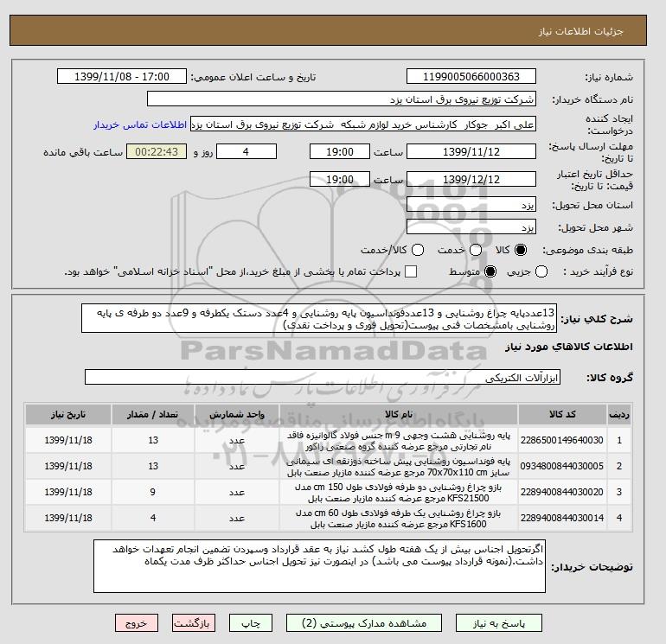
Task: Click quantity 9 in row 3
Action: point(153,492)
